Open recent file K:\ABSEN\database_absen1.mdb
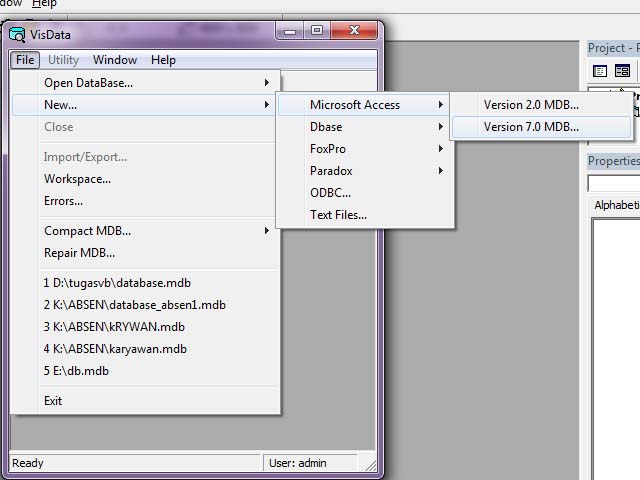The image size is (640, 480). pos(146,305)
